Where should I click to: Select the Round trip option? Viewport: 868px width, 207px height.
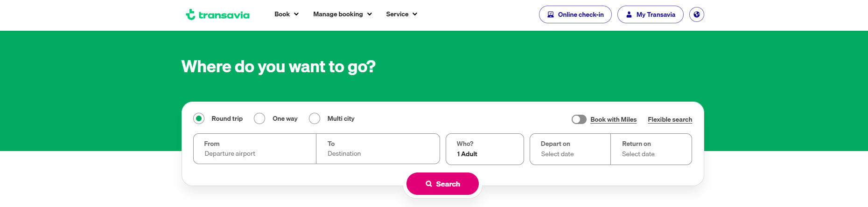pos(199,118)
